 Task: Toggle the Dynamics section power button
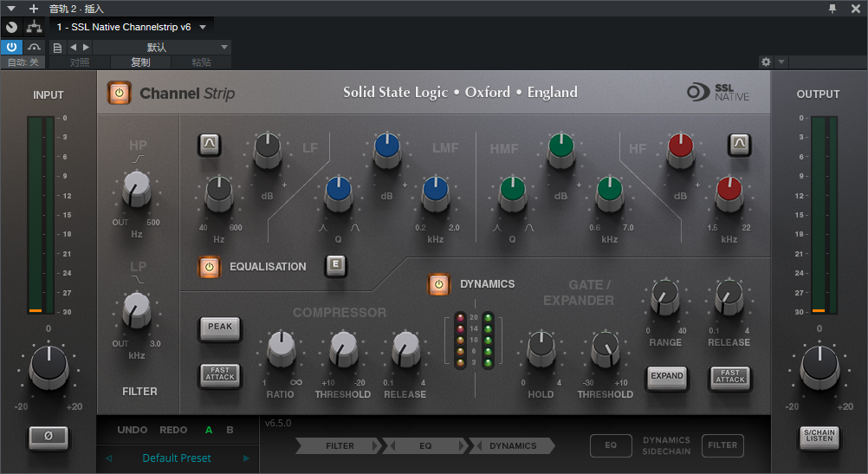[439, 284]
